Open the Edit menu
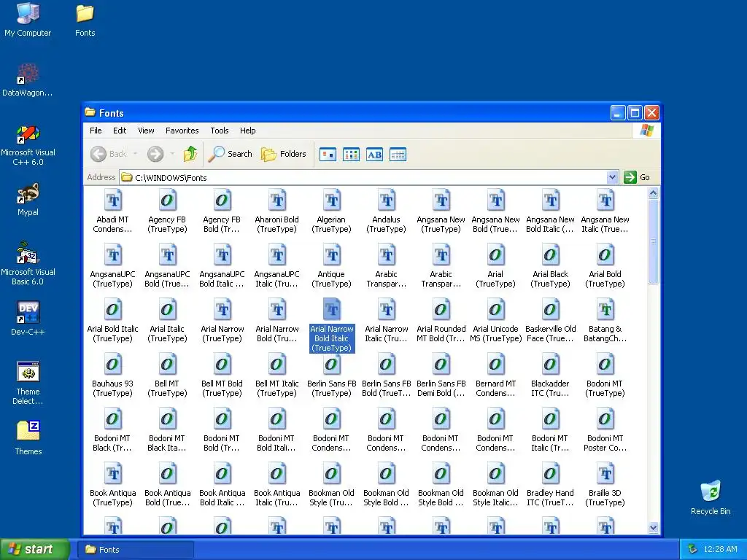The image size is (747, 560). (x=120, y=131)
